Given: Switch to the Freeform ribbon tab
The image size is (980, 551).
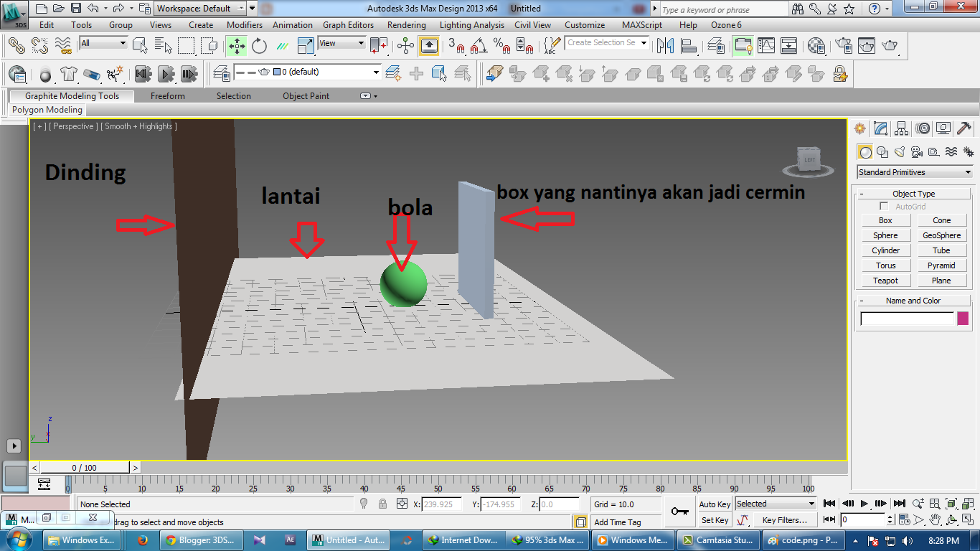Looking at the screenshot, I should pyautogui.click(x=168, y=95).
